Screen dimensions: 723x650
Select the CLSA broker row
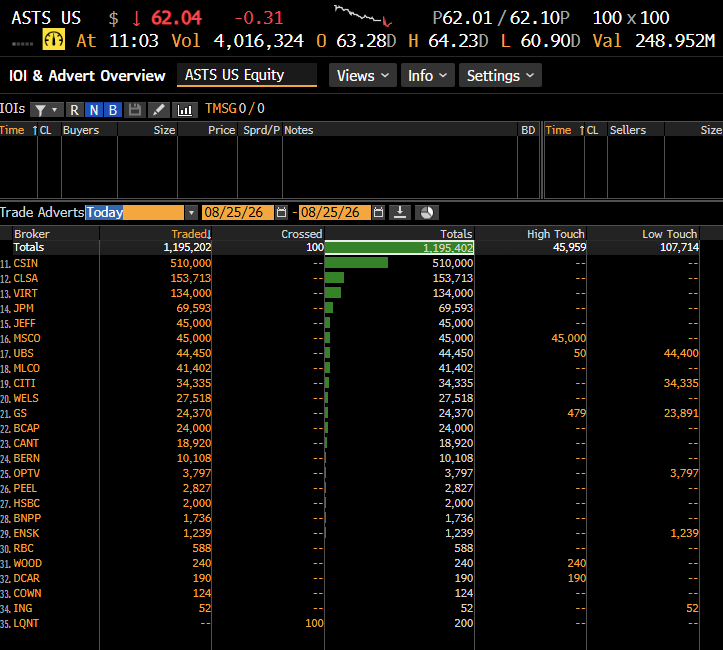[350, 278]
